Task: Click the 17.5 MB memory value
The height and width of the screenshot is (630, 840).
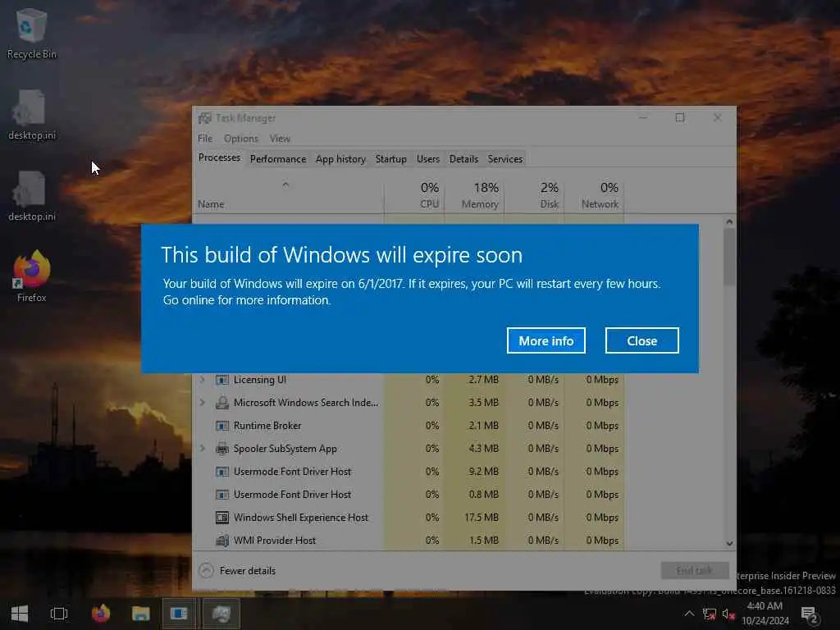Action: [481, 518]
